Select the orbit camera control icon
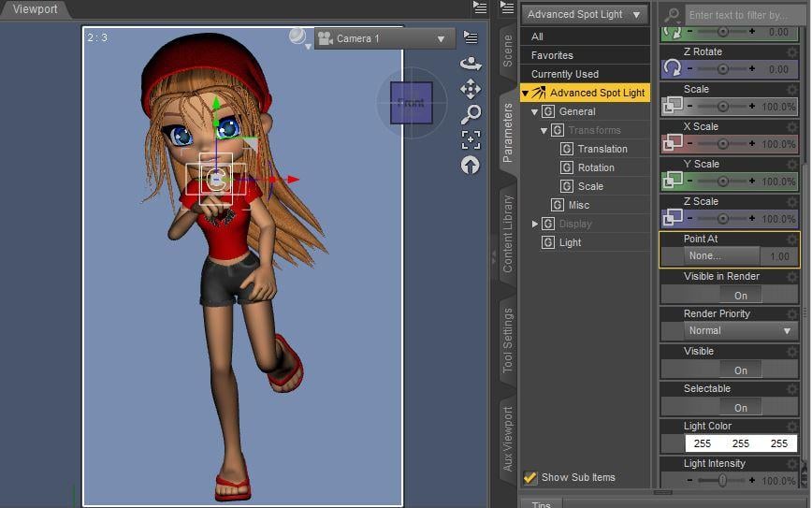812x508 pixels. [471, 64]
